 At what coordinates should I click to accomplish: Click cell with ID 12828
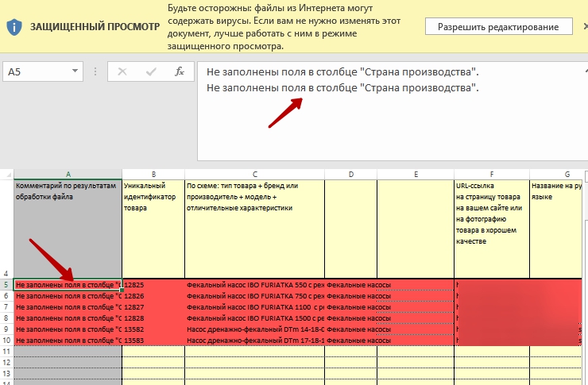153,318
